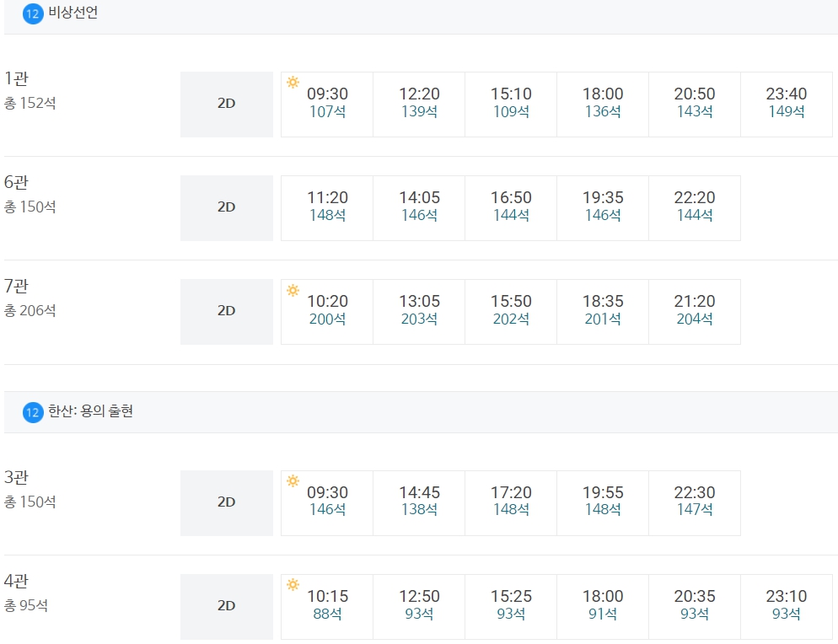Click the 2D format label for 7관
Image resolution: width=838 pixels, height=644 pixels.
coord(227,312)
